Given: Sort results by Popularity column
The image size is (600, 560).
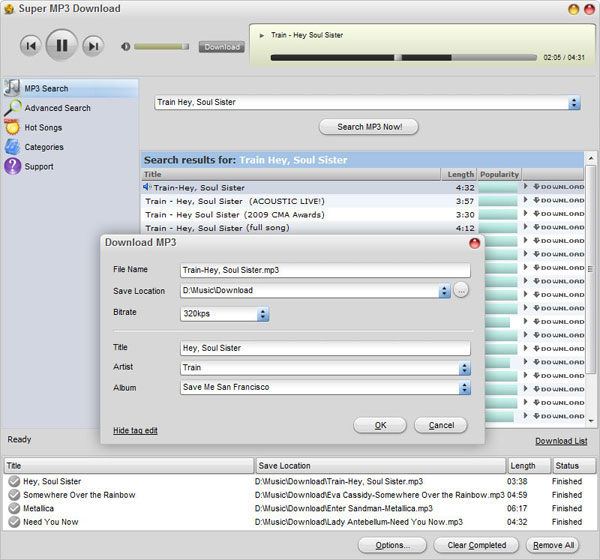Looking at the screenshot, I should tap(499, 175).
